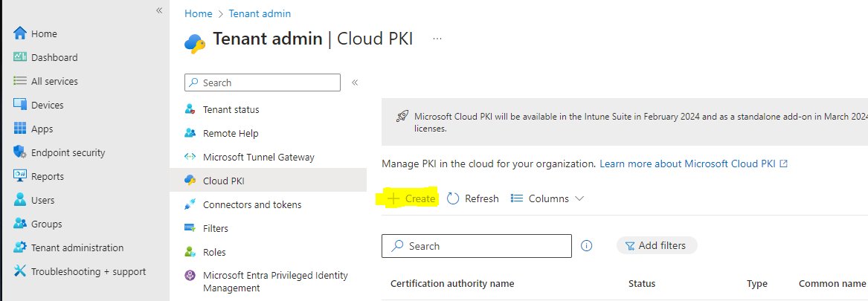Click the Cloud PKI key icon in menu
Screen dimensions: 868x301
click(x=190, y=181)
